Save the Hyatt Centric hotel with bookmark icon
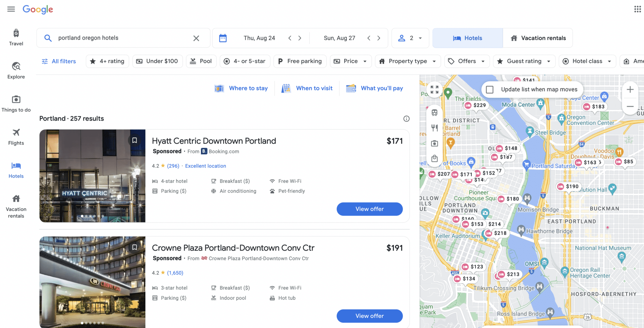The image size is (644, 328). 135,140
